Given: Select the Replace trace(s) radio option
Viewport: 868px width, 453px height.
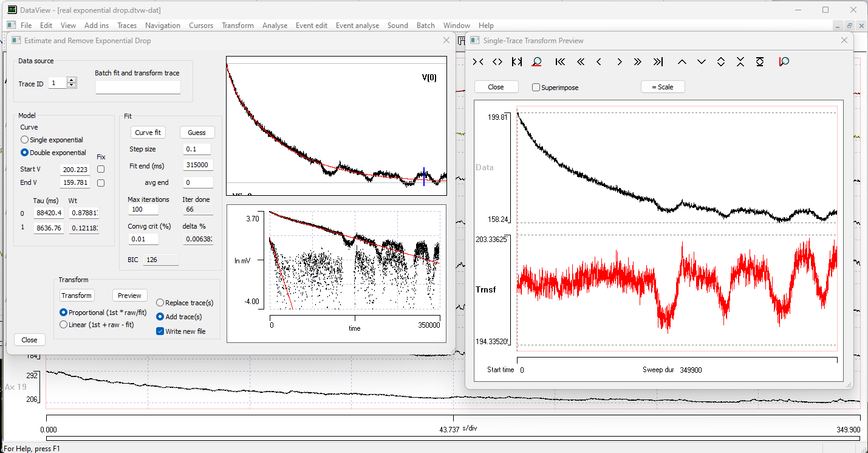Looking at the screenshot, I should coord(159,302).
